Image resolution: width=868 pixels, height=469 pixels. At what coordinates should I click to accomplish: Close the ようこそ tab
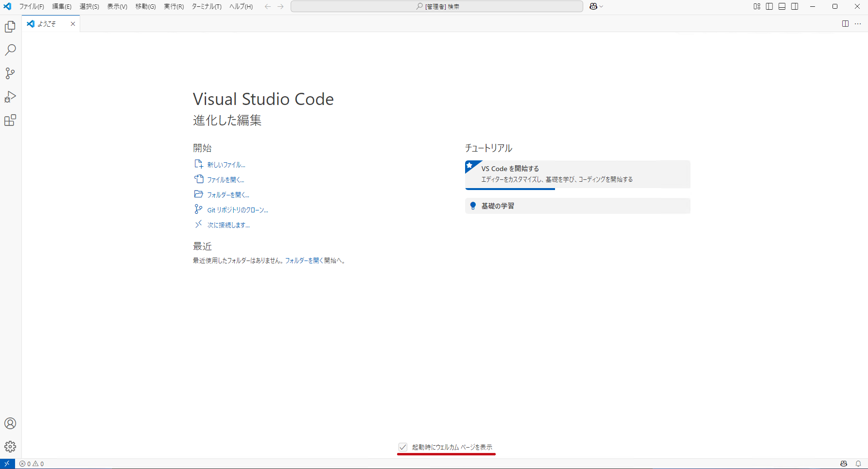pyautogui.click(x=73, y=24)
